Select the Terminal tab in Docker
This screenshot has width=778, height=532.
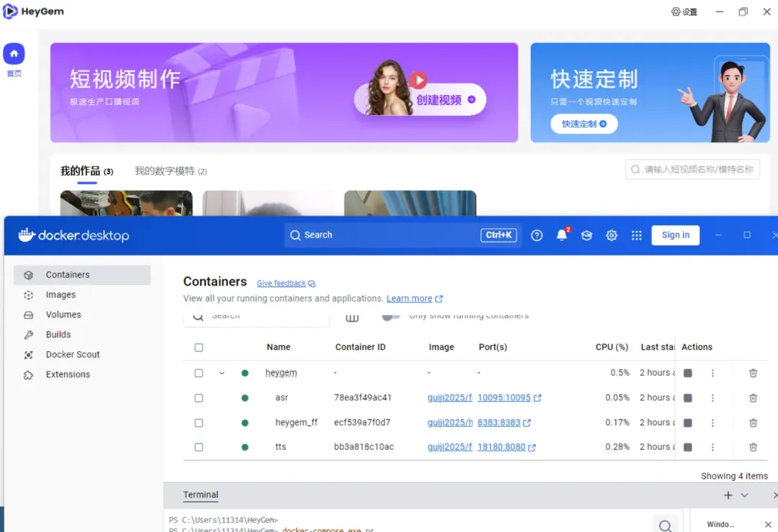point(200,495)
